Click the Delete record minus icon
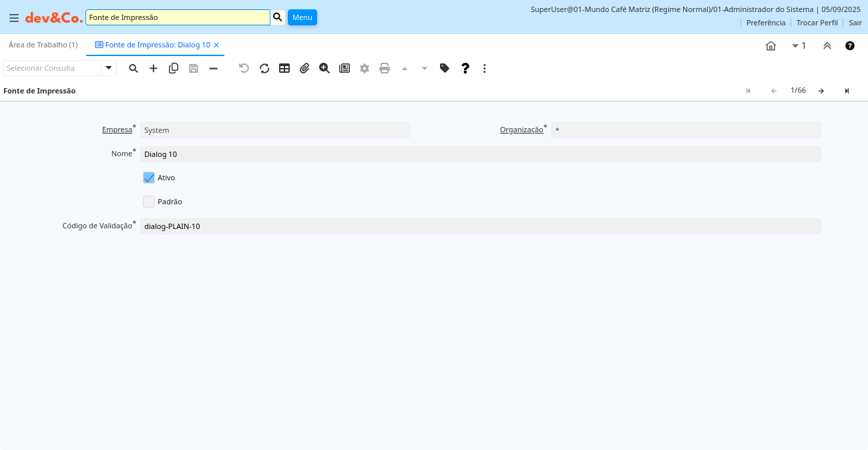Viewport: 868px width, 450px height. click(x=214, y=68)
